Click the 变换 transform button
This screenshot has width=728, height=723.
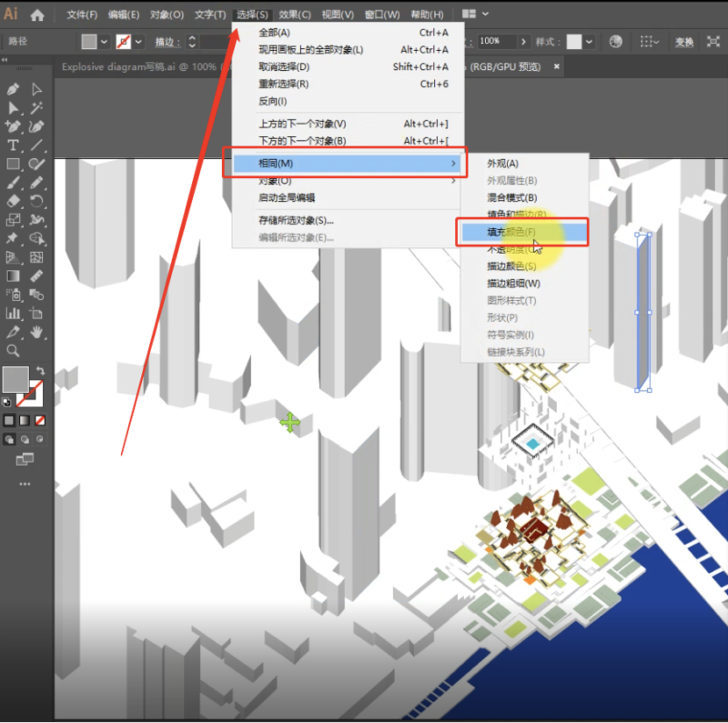[684, 42]
